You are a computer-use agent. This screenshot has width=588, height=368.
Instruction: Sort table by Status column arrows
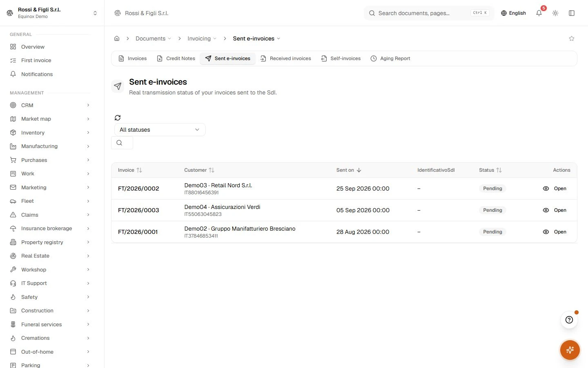(x=499, y=170)
